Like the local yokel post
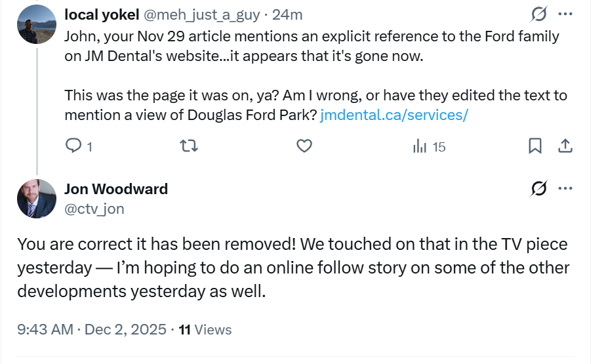The width and height of the screenshot is (606, 364). (304, 146)
